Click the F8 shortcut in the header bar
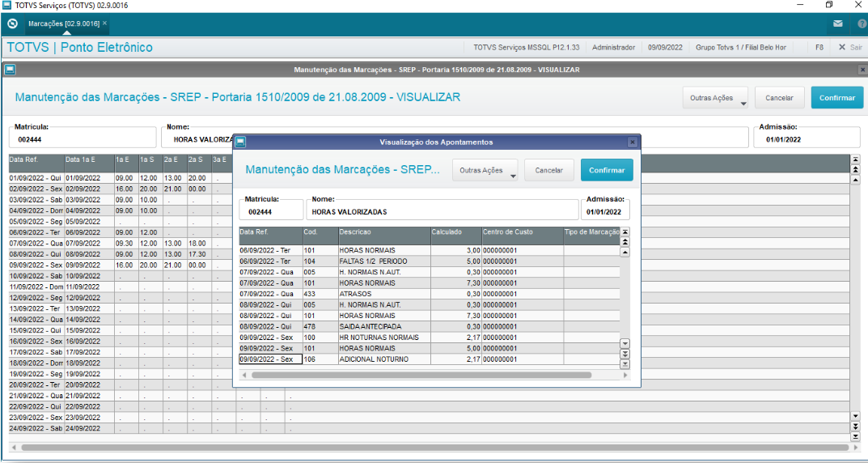868x463 pixels. [819, 47]
